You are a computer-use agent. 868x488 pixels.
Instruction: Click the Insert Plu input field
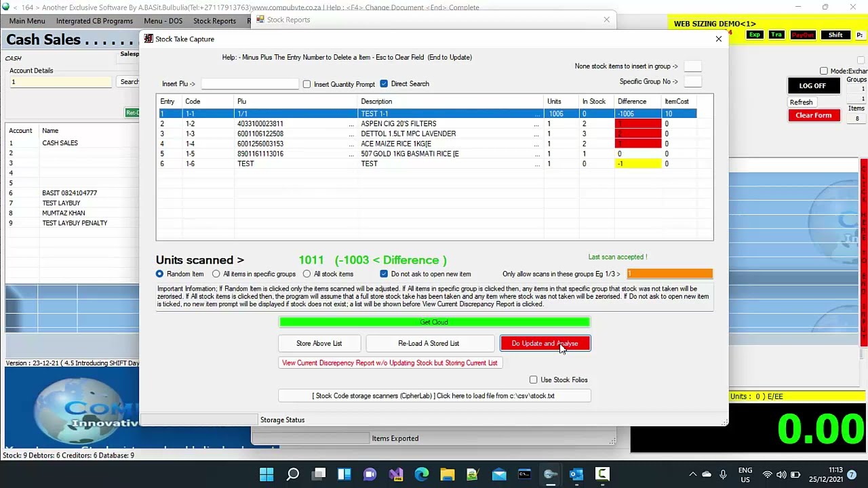[250, 83]
